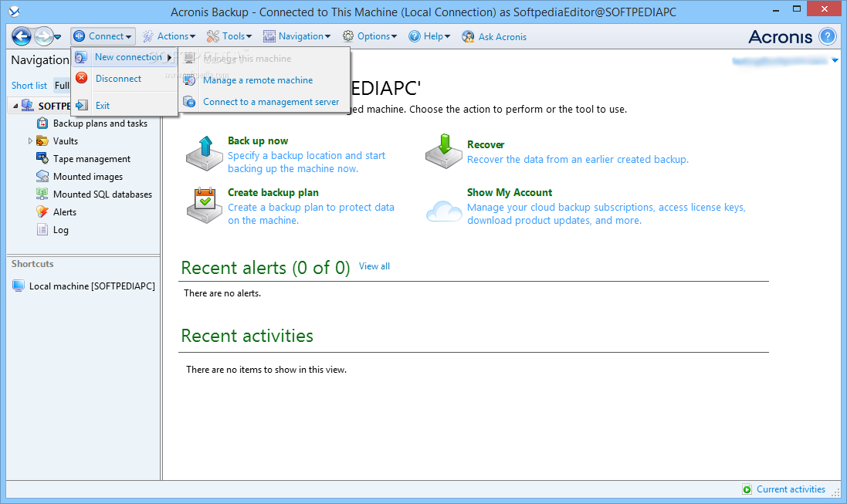Click the Recover drive icon
847x504 pixels.
point(443,151)
